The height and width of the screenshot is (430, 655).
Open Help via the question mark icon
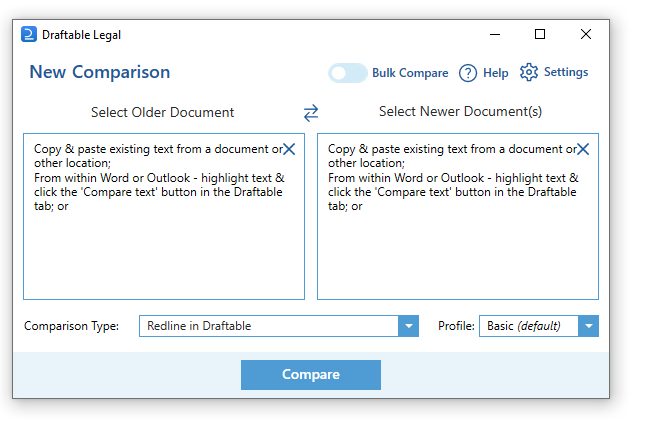(x=467, y=73)
